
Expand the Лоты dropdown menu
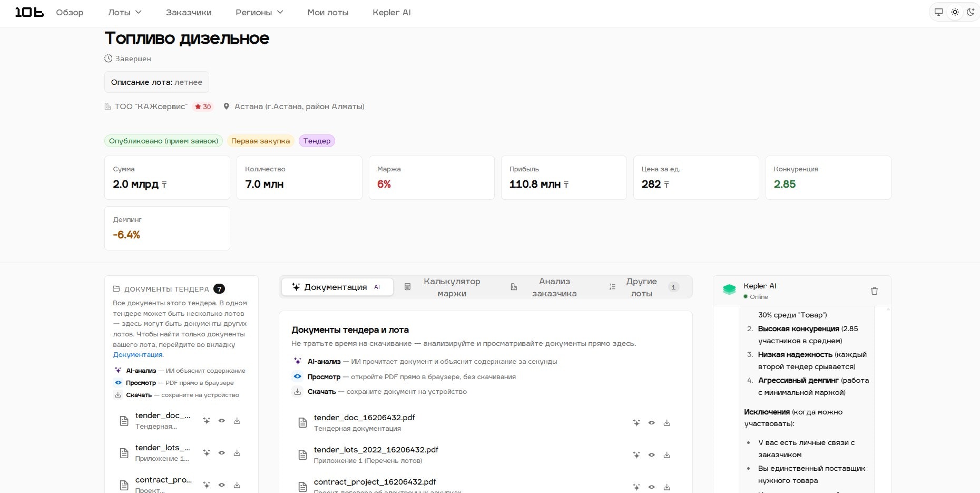point(125,12)
